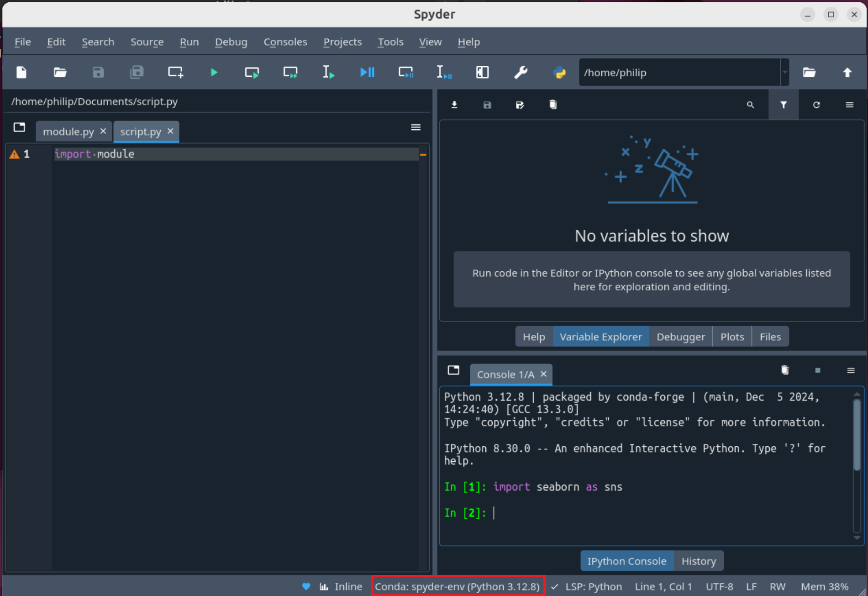Open the Source menu
Image resolution: width=868 pixels, height=596 pixels.
(x=147, y=42)
